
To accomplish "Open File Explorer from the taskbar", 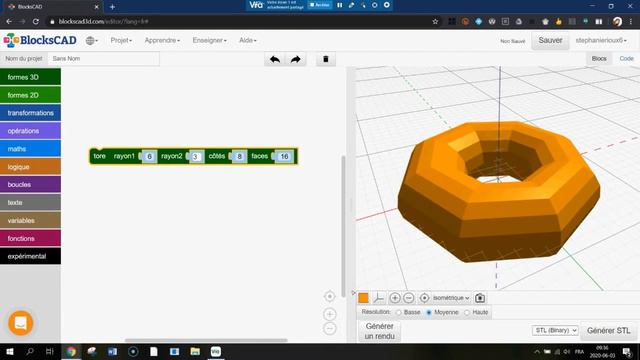I will (195, 351).
